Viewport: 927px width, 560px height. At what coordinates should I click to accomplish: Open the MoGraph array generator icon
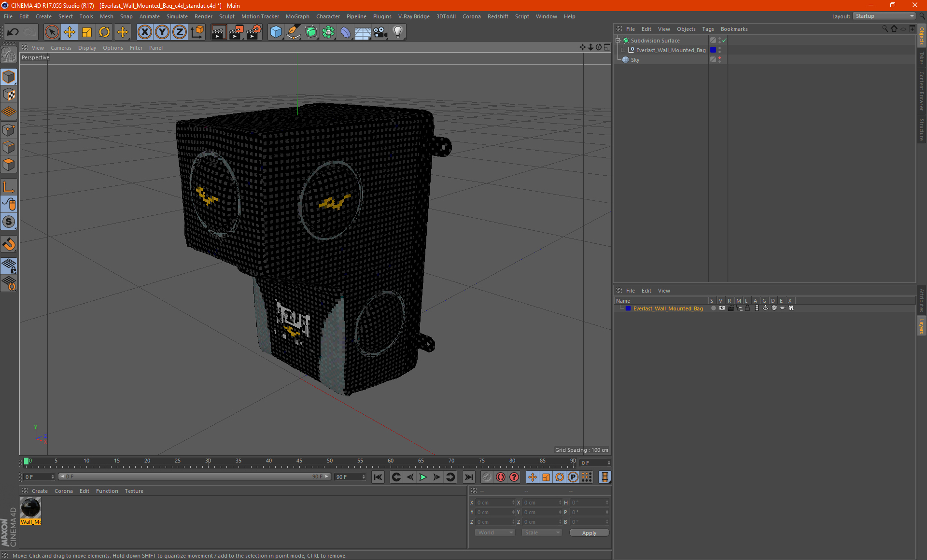point(328,32)
